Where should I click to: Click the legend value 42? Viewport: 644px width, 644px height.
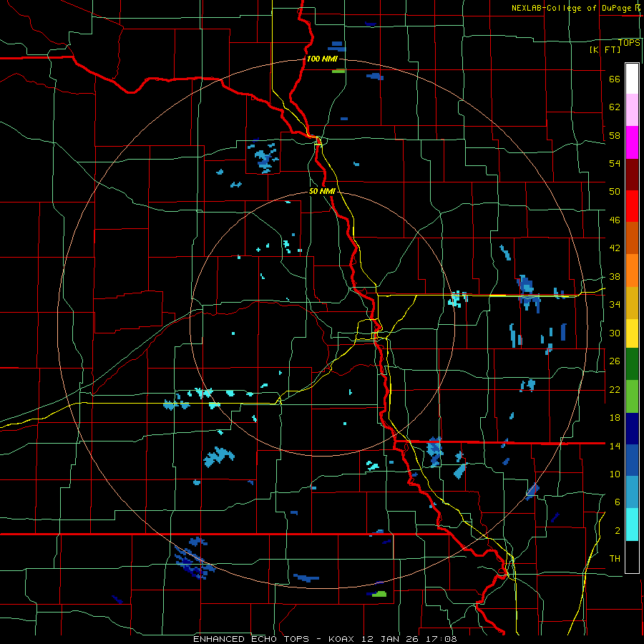coord(615,248)
